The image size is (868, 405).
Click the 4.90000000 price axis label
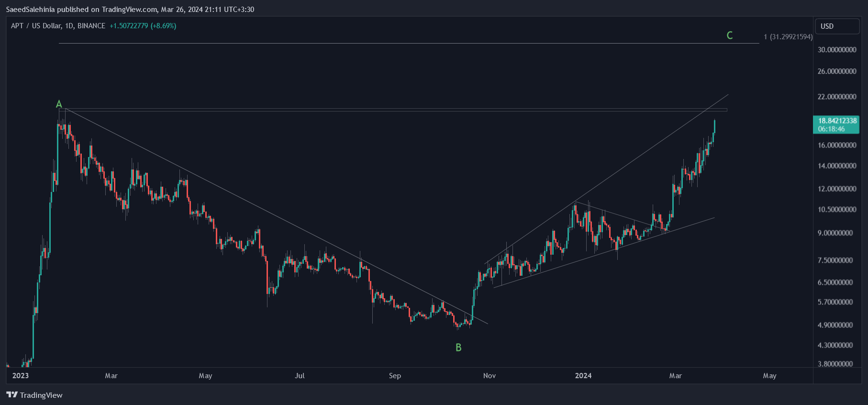835,325
